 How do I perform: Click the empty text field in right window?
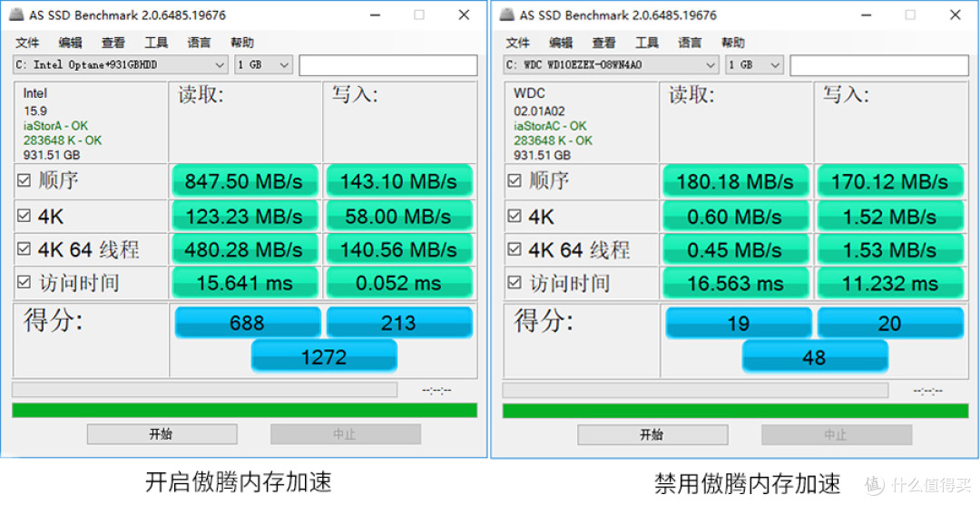coord(878,65)
